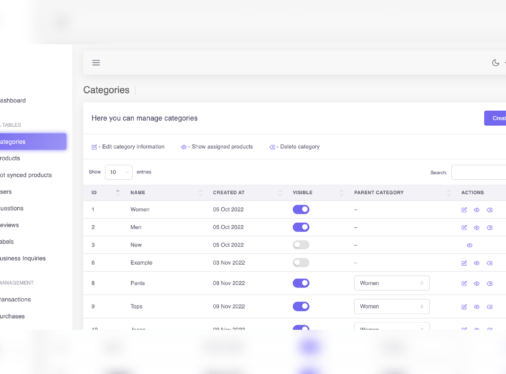Turn off visibility for Men
Image resolution: width=506 pixels, height=374 pixels.
(x=301, y=227)
